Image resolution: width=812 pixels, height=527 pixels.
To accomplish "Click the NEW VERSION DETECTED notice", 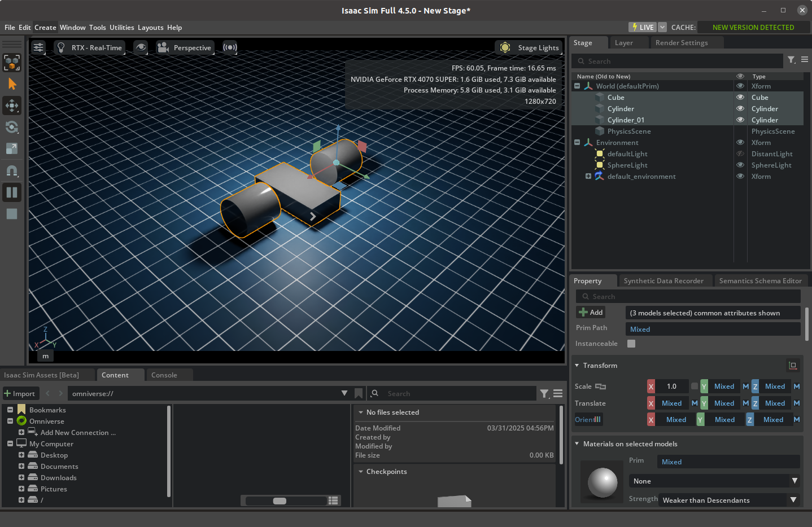I will pos(753,27).
